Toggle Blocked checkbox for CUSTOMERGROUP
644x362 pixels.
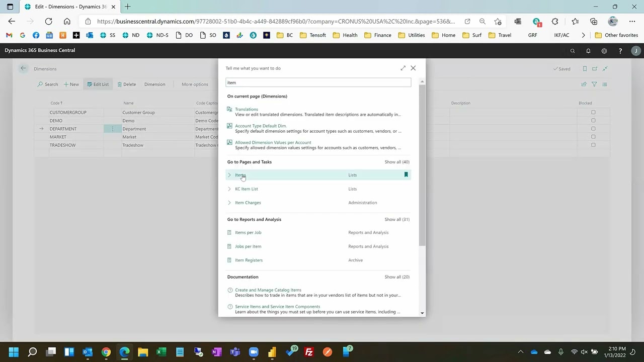(x=593, y=113)
